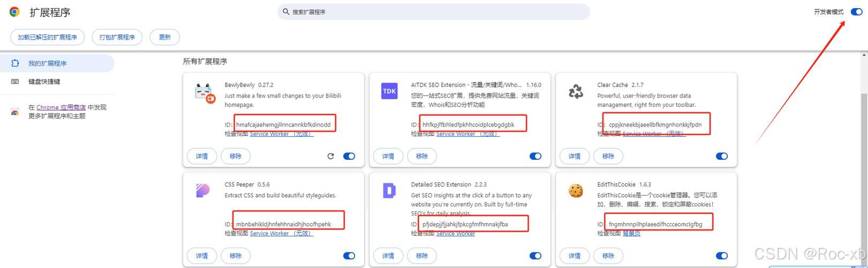Click the Chrome logo icon beside 扩展程序
868x268 pixels.
pyautogui.click(x=14, y=12)
